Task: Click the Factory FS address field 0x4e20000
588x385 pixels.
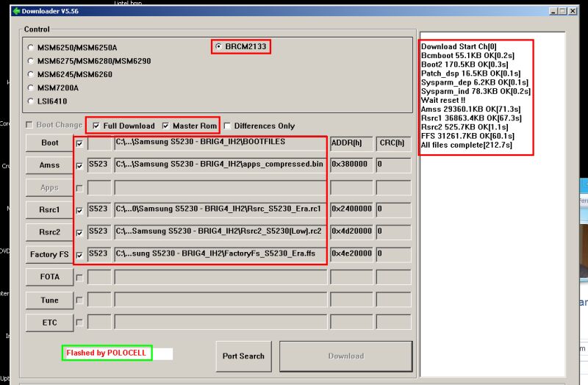Action: pos(351,254)
